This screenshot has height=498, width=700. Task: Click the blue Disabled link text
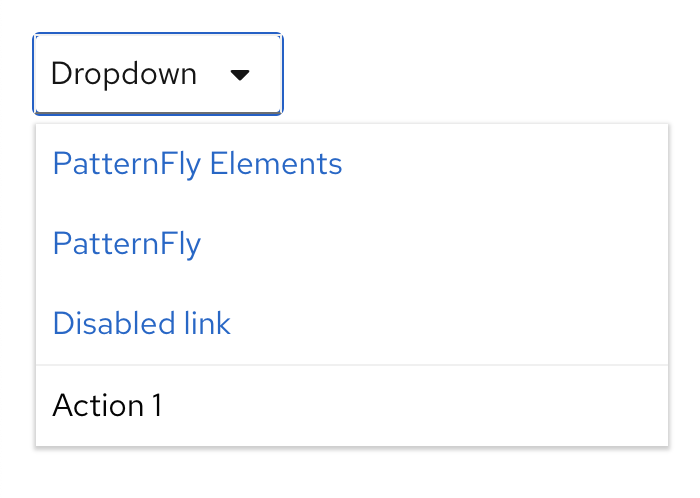point(141,324)
